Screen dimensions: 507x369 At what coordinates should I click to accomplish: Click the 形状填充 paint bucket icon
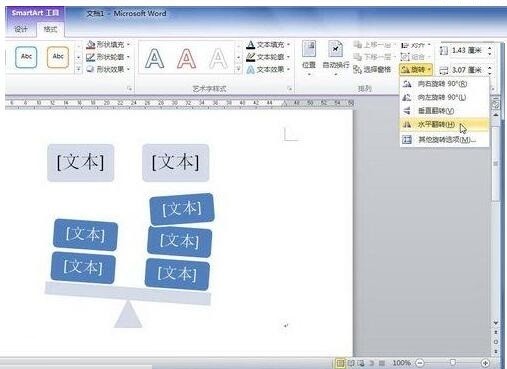click(x=91, y=44)
